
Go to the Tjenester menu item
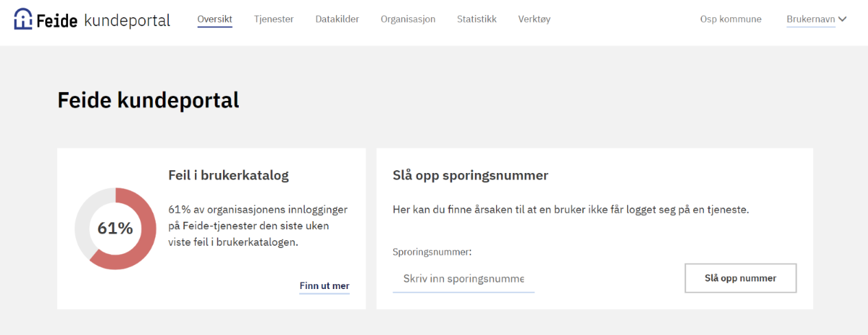pos(274,19)
